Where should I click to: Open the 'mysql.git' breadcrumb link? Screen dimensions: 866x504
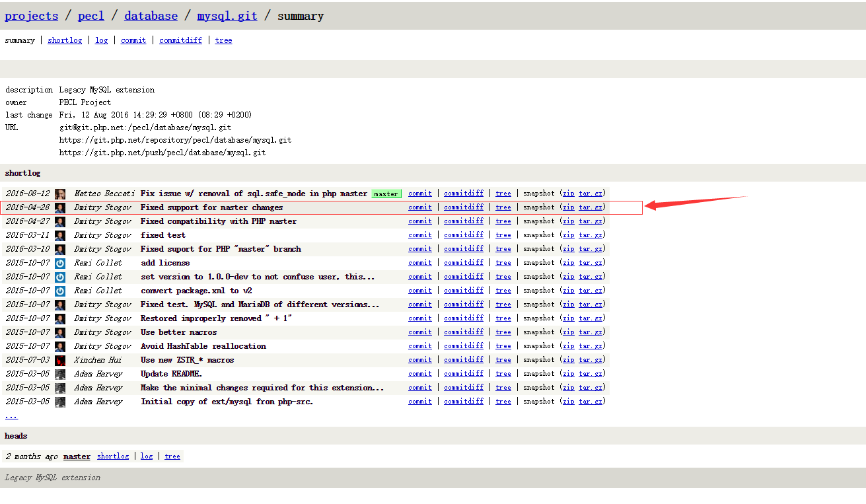(227, 16)
